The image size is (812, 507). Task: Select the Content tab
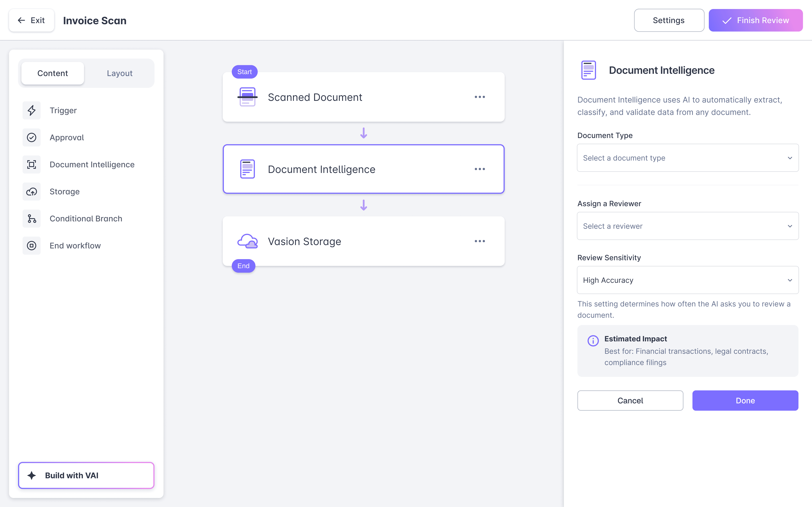point(53,73)
